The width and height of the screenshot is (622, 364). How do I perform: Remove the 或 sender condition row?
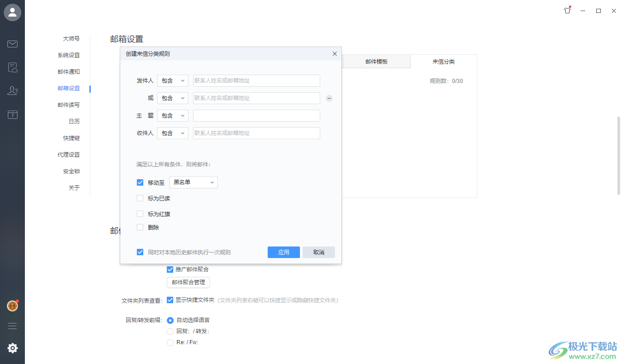[x=329, y=98]
